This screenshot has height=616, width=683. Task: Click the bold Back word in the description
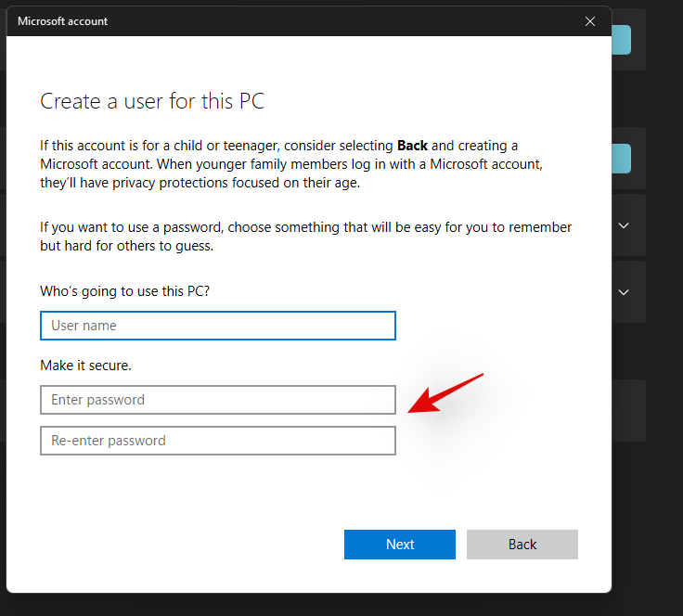[x=412, y=146]
